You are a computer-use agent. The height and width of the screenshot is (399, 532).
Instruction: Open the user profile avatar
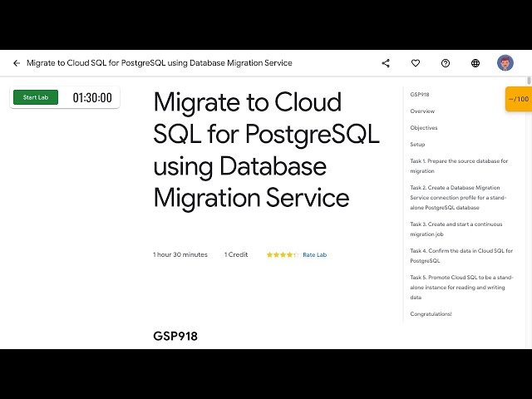click(x=505, y=63)
